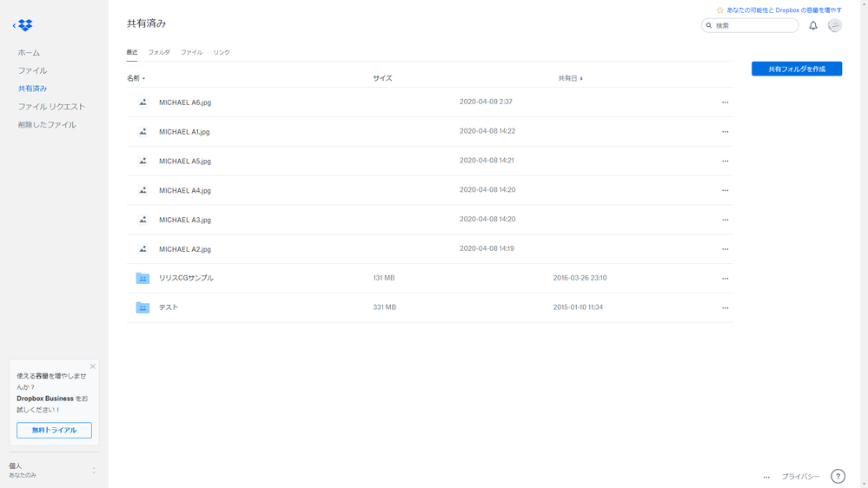The height and width of the screenshot is (488, 868).
Task: Switch to the 最近 tab
Action: 132,52
